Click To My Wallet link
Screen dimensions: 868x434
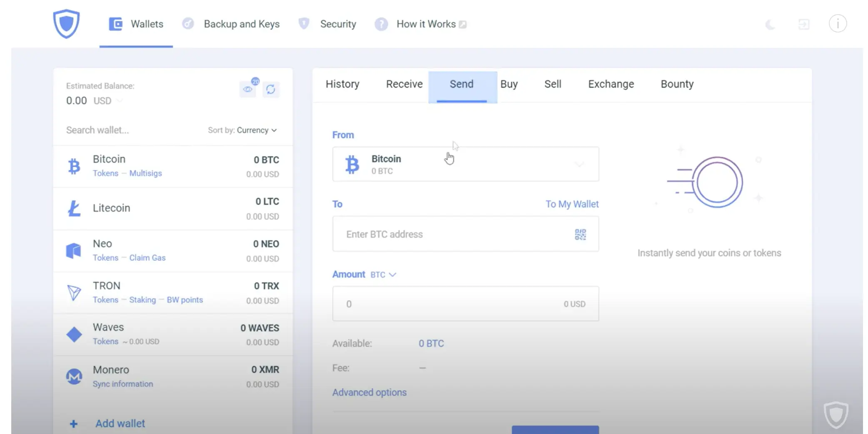[572, 204]
